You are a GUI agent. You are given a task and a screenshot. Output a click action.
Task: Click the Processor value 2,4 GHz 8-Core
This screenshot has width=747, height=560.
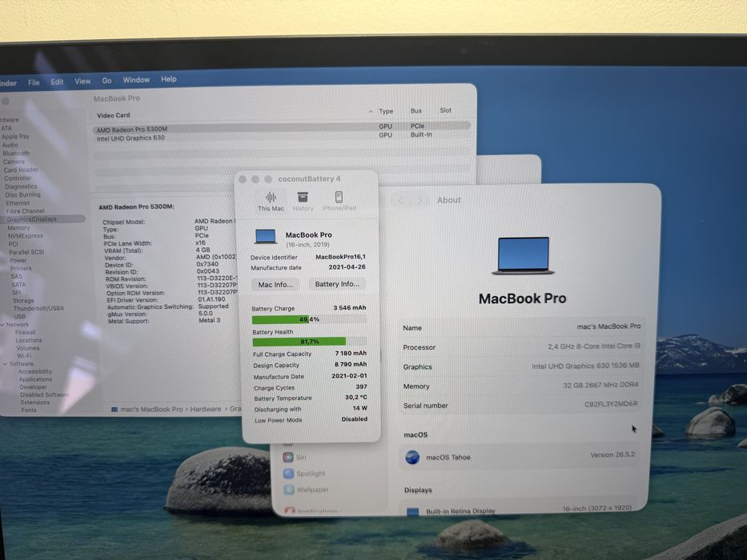593,346
